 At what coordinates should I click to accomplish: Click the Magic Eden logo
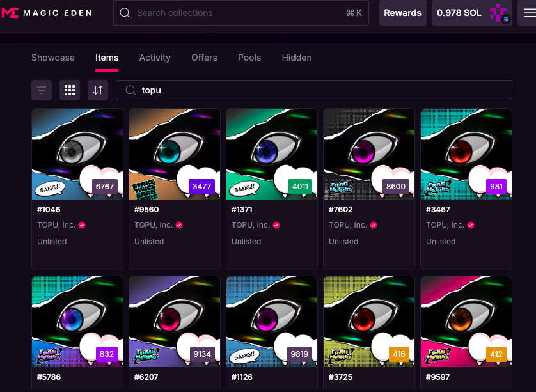47,13
